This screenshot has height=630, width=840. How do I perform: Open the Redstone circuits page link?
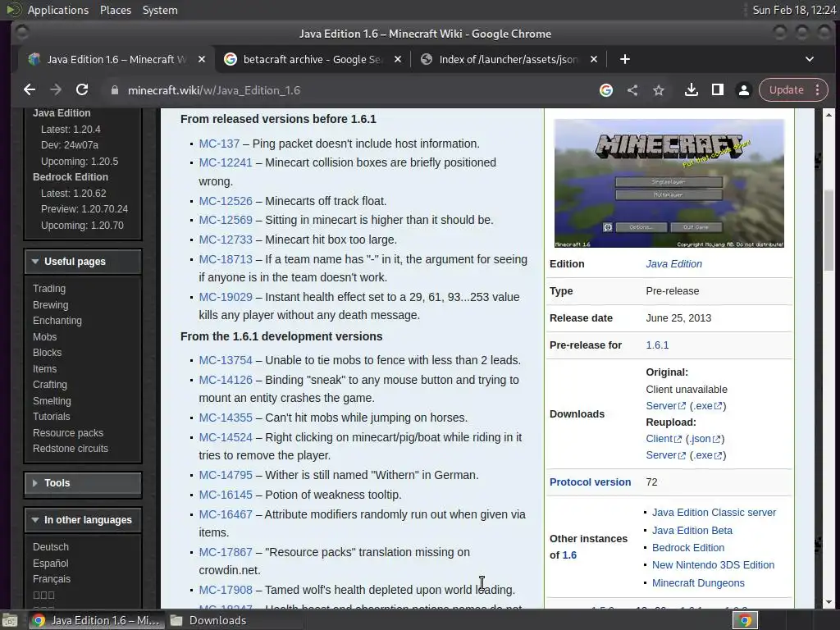pyautogui.click(x=71, y=449)
